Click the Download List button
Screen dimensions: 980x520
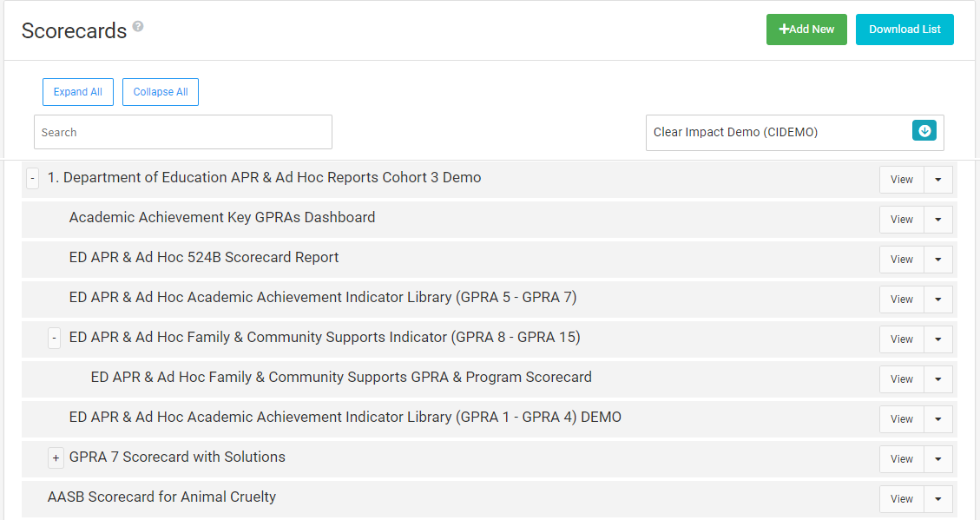[x=904, y=30]
